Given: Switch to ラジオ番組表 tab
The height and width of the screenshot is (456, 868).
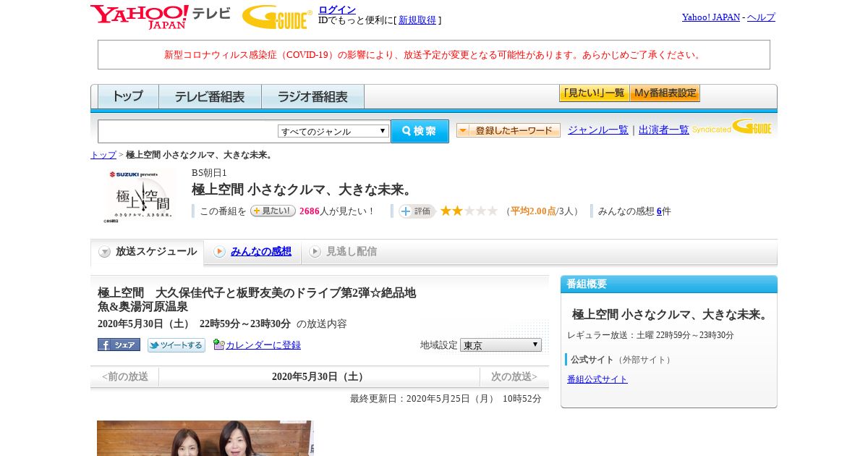Looking at the screenshot, I should pos(312,97).
